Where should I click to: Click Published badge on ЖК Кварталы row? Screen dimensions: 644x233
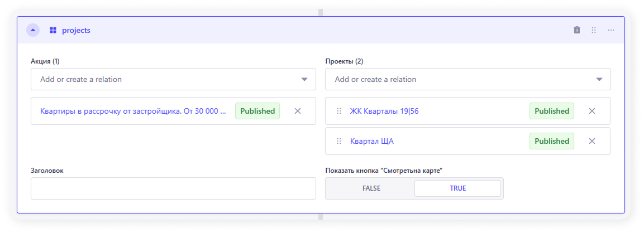click(551, 111)
